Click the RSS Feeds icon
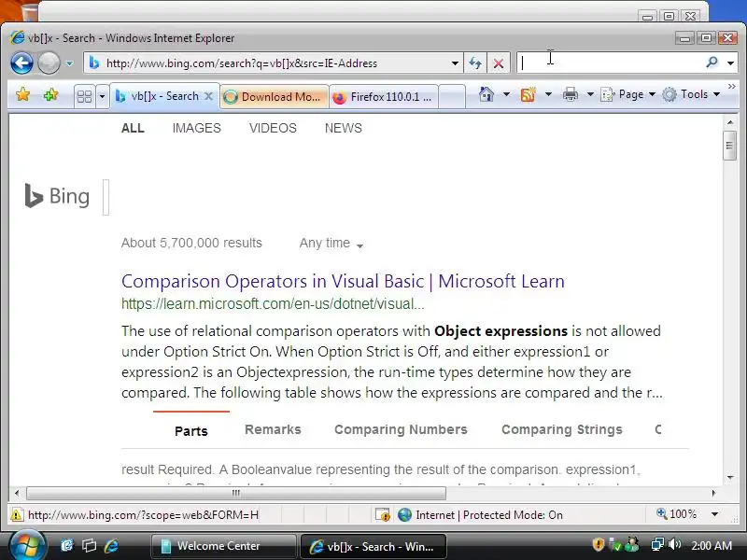The image size is (747, 560). pyautogui.click(x=529, y=94)
